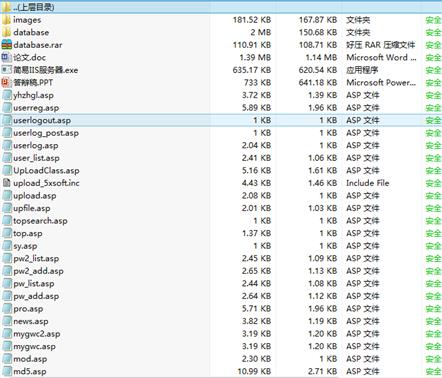Click the upload_5xsoft.inc file icon
This screenshot has width=442, height=378.
pyautogui.click(x=7, y=183)
